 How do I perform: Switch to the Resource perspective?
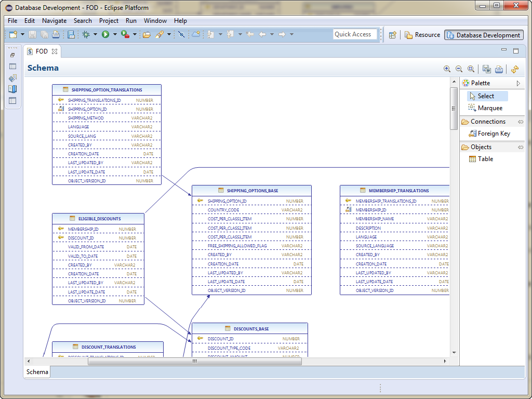click(422, 35)
